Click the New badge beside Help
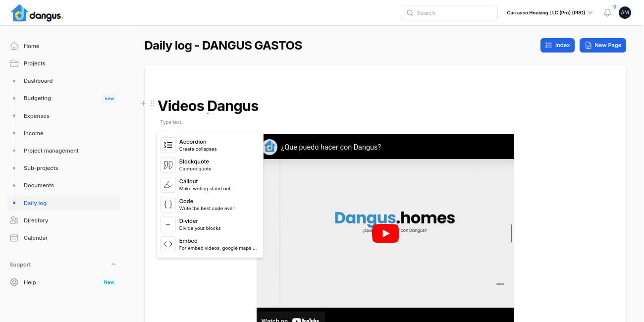Image resolution: width=644 pixels, height=322 pixels. click(x=109, y=282)
